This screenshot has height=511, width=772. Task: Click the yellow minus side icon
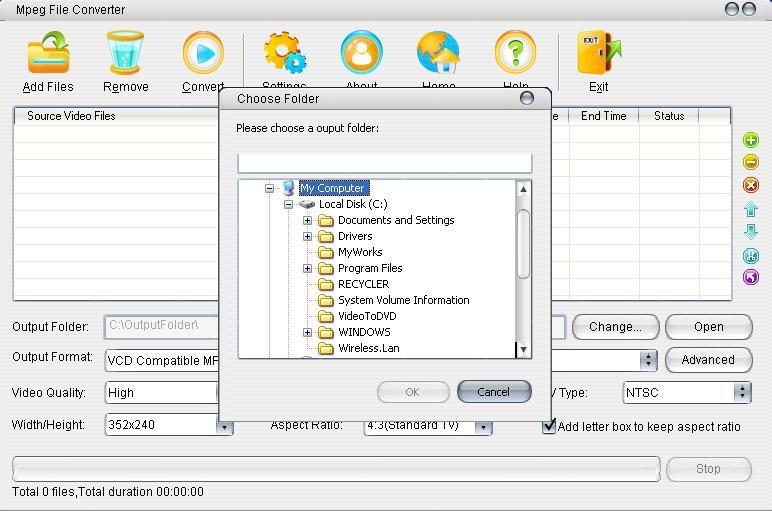click(750, 162)
